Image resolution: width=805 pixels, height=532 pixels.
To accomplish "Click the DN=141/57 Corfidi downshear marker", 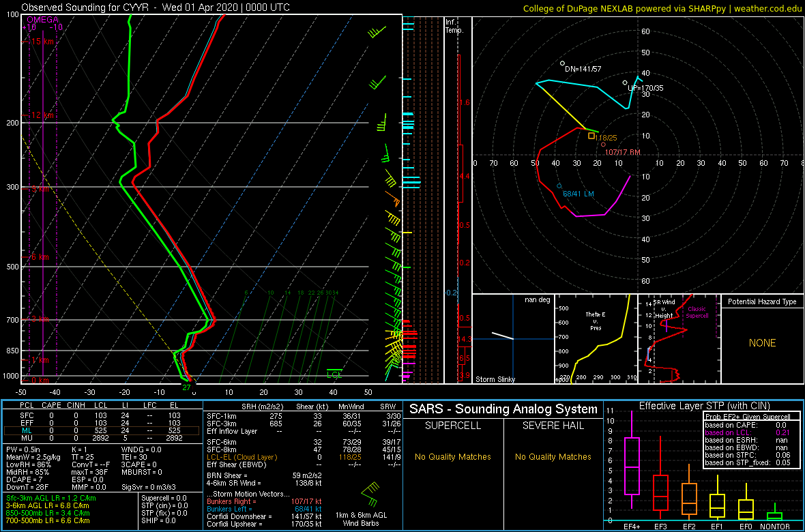I will 563,63.
